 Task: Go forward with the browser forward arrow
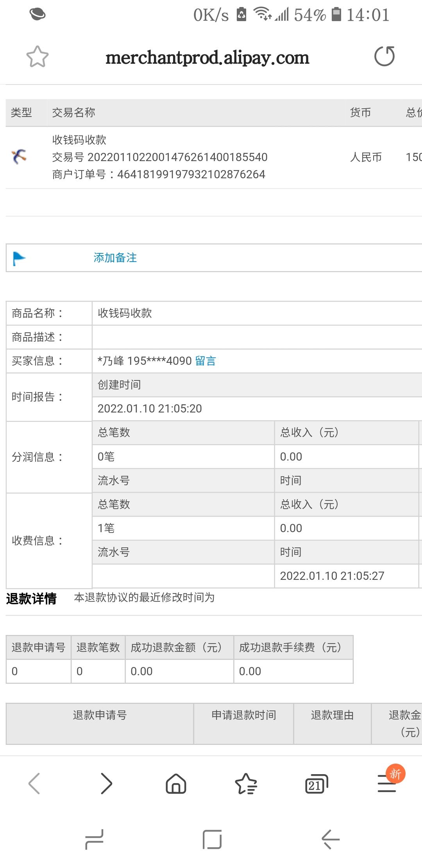(x=106, y=783)
